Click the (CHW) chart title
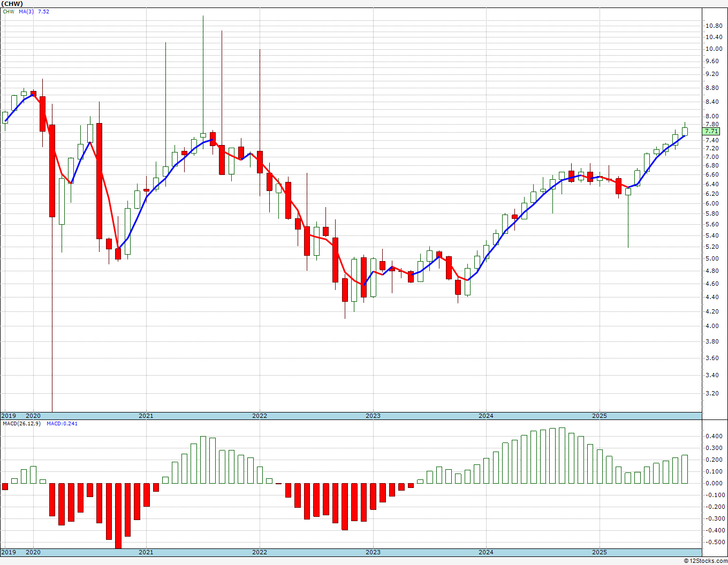The height and width of the screenshot is (565, 728). [12, 3]
